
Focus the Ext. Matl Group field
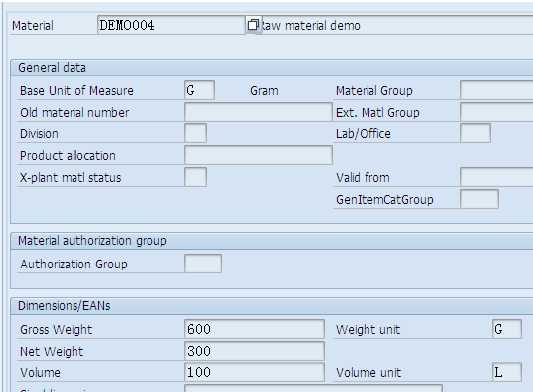click(497, 112)
